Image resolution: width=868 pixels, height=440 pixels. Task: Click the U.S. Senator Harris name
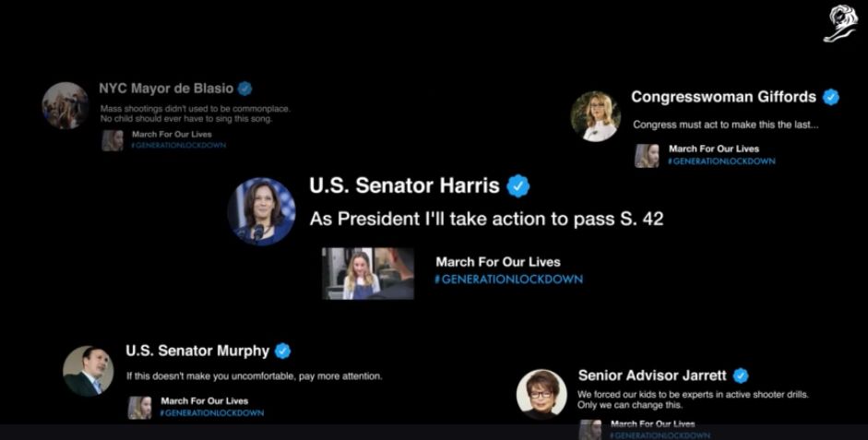(x=405, y=185)
